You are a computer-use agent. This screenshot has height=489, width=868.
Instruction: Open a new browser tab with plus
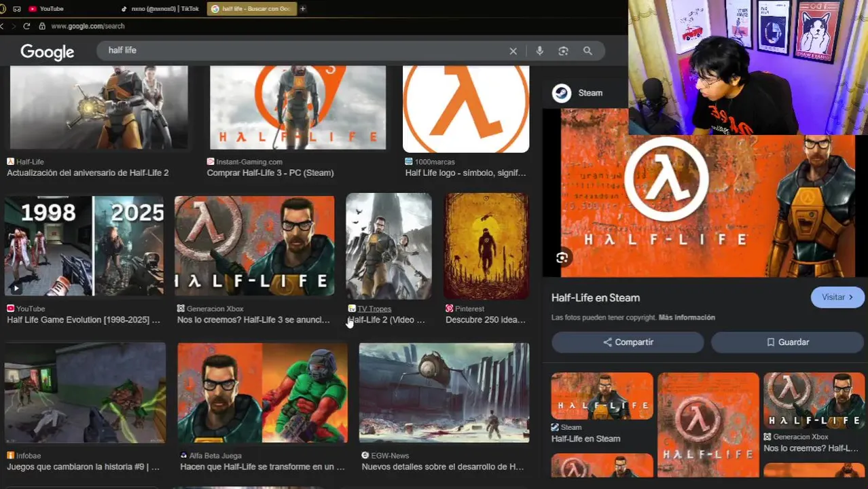[x=303, y=9]
